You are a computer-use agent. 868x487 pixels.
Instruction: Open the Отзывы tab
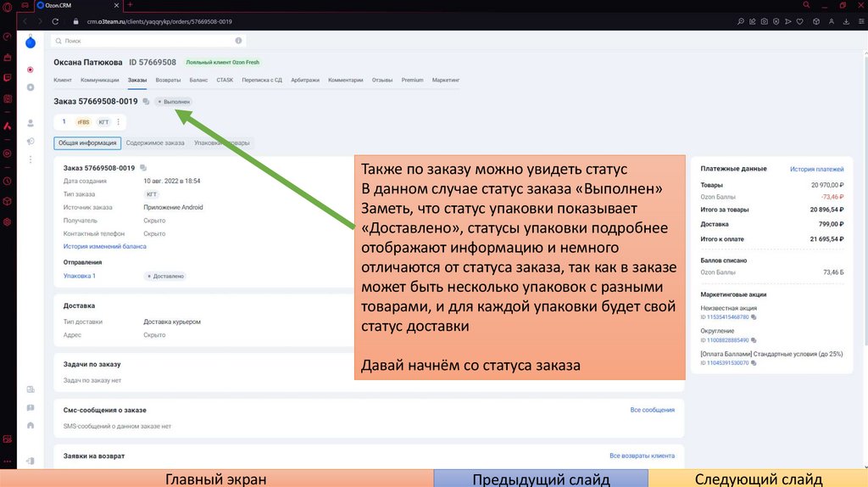(x=382, y=80)
